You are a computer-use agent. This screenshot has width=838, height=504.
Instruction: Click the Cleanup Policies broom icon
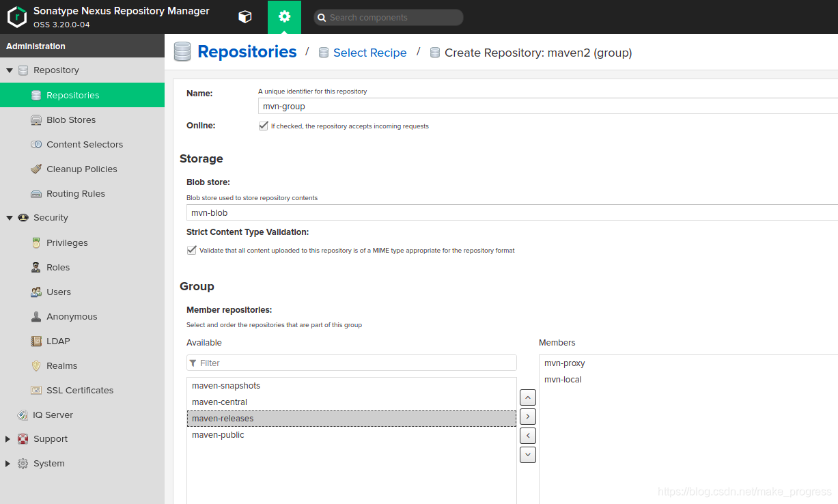click(x=36, y=169)
